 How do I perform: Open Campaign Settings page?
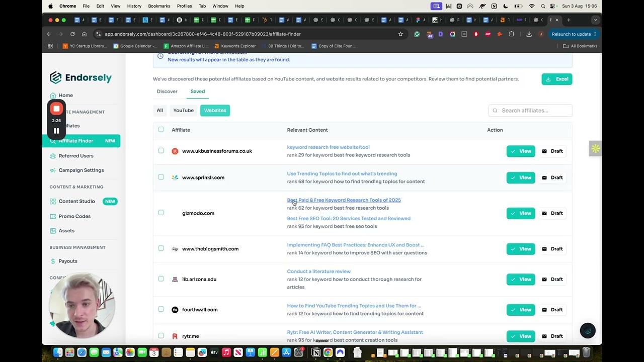pyautogui.click(x=81, y=170)
